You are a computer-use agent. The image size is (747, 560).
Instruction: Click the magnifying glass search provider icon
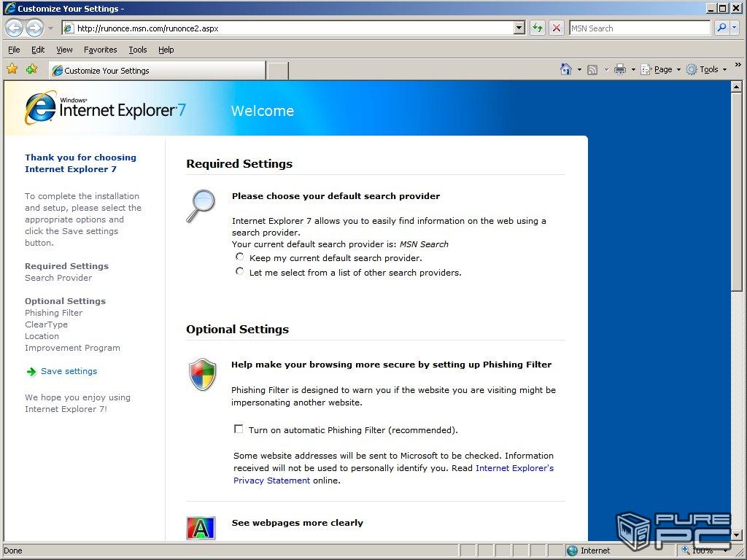(201, 206)
